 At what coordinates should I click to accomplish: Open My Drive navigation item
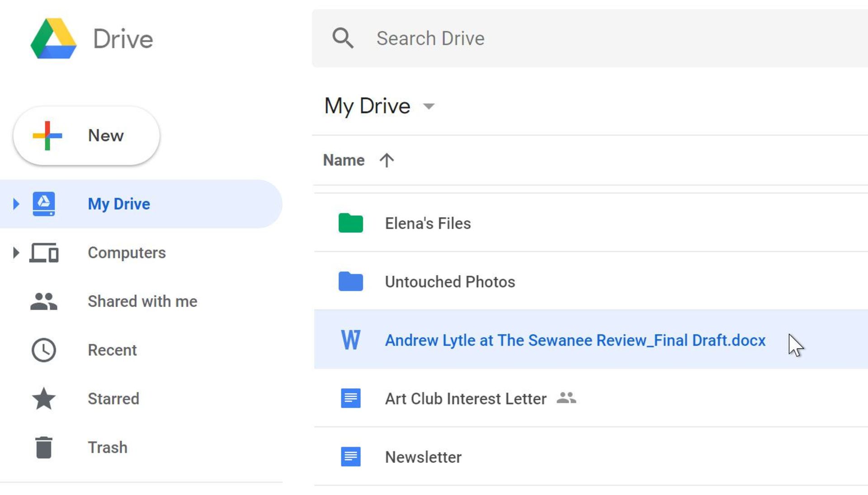coord(118,203)
